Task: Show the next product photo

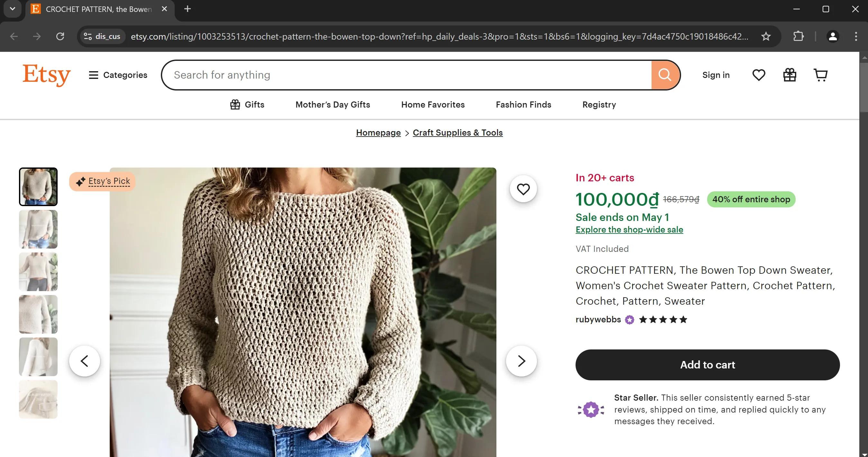Action: tap(521, 361)
